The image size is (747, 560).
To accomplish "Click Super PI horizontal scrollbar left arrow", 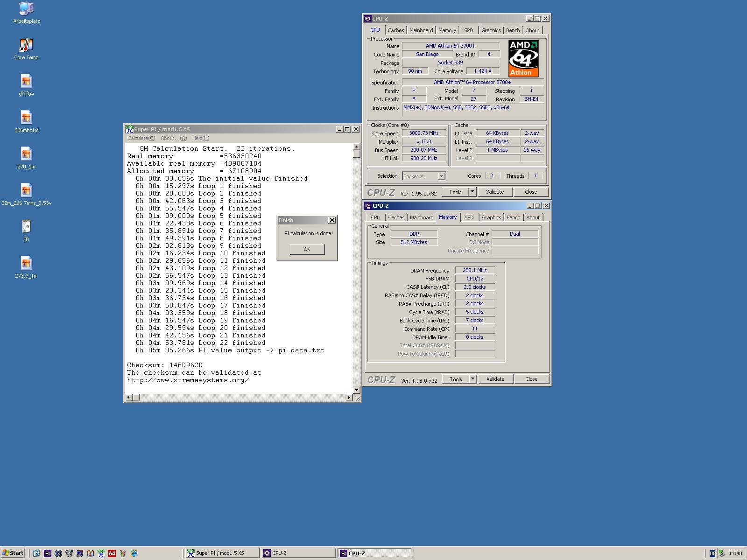I will coord(129,397).
